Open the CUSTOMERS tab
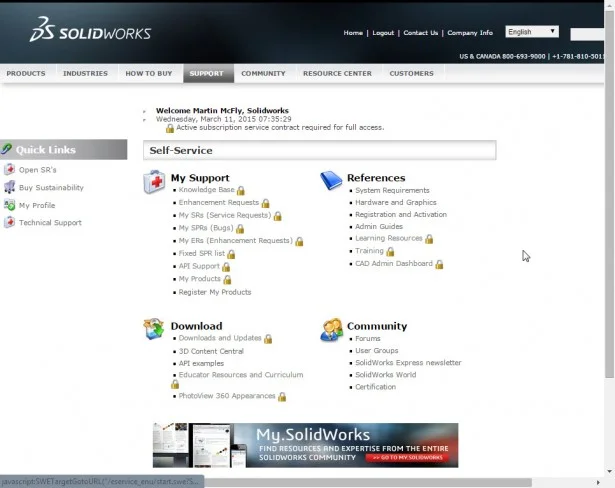This screenshot has width=615, height=488. point(411,73)
